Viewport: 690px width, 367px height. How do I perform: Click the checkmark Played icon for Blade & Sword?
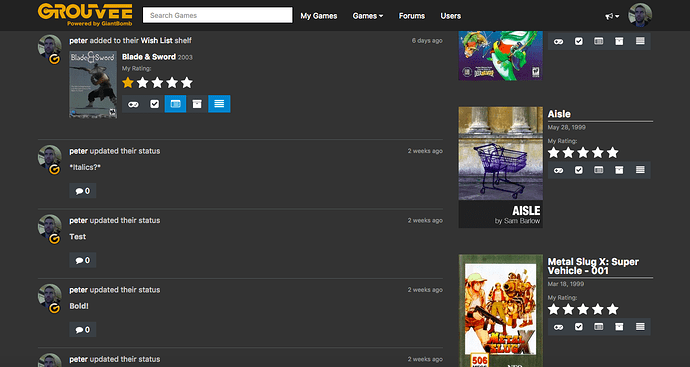(154, 104)
